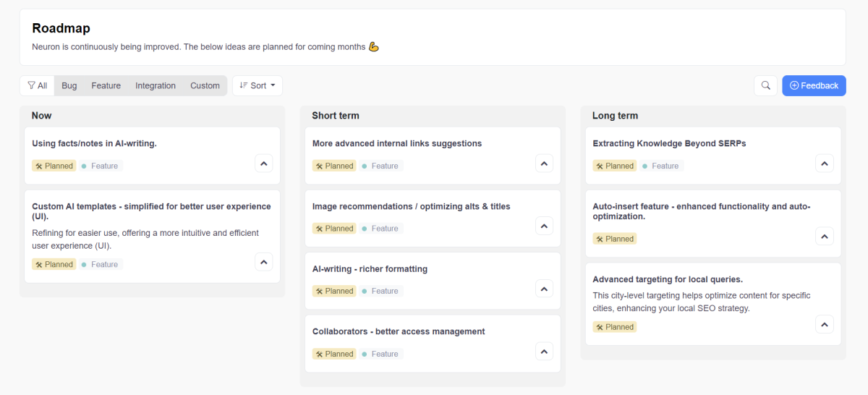Open the Sort dropdown
The image size is (868, 395).
(258, 85)
